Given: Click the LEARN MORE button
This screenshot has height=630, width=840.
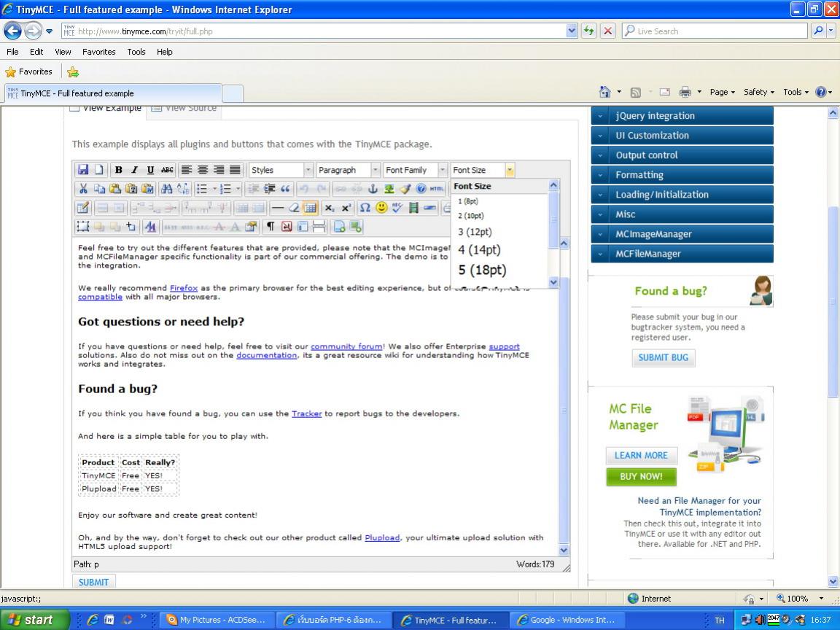Looking at the screenshot, I should point(641,455).
